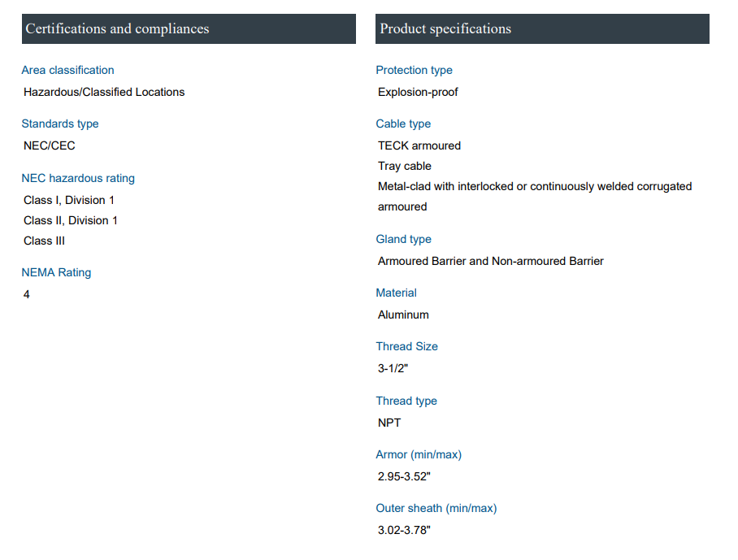
Task: Click the NEC hazardous rating label
Action: [x=78, y=178]
